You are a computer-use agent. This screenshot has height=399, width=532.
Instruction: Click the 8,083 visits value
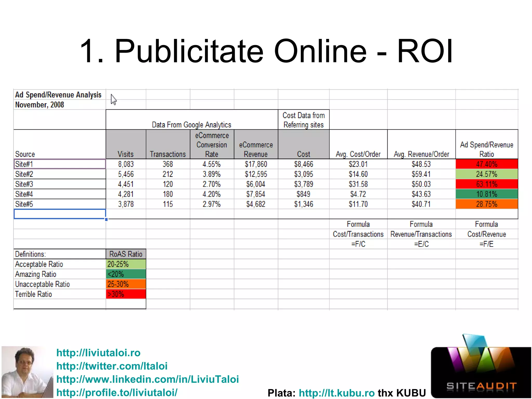pos(126,164)
